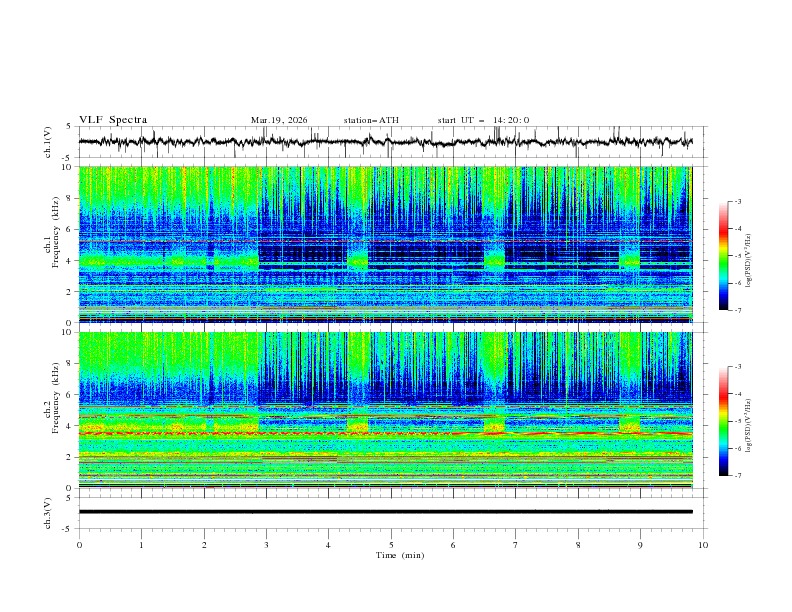Viewport: 792px width, 612px height.
Task: Click the ch.1 spectrogram color bar
Action: pyautogui.click(x=723, y=255)
